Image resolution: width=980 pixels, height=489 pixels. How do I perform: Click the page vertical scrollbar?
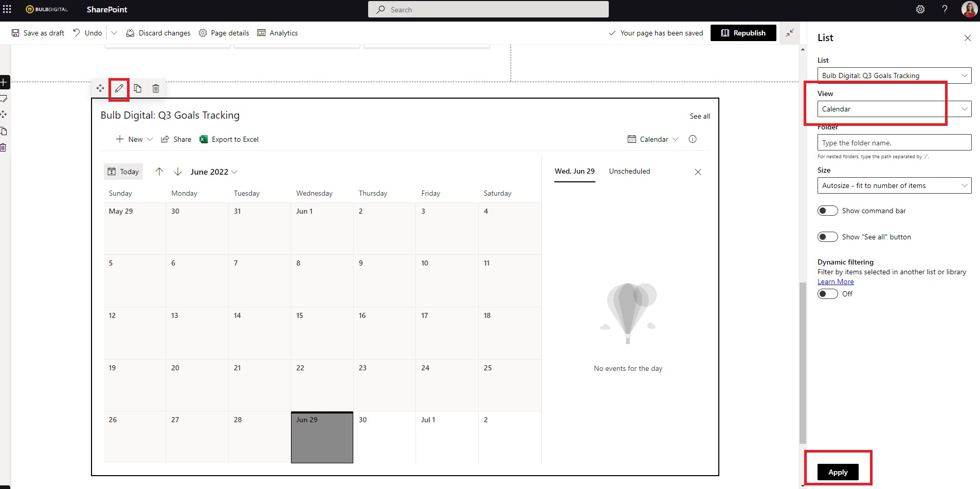click(803, 363)
